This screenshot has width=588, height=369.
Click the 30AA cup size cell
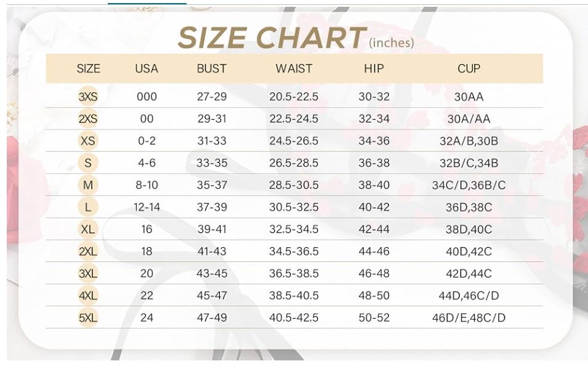point(469,97)
